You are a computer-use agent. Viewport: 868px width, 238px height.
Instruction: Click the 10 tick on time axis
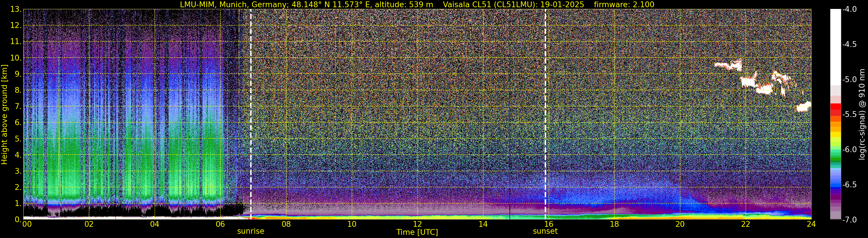point(352,224)
